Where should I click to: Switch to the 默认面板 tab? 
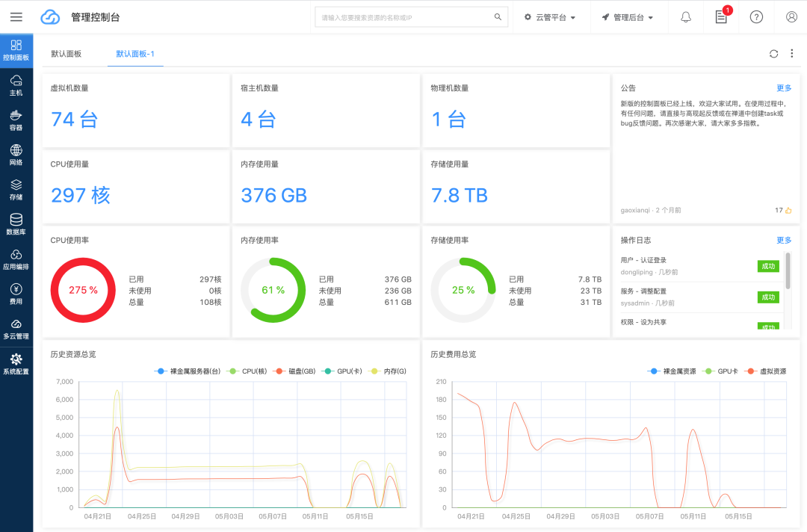pos(67,55)
